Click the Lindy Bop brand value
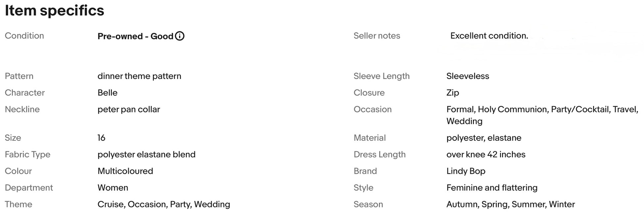Screen dimensions: 644x217 [466, 171]
